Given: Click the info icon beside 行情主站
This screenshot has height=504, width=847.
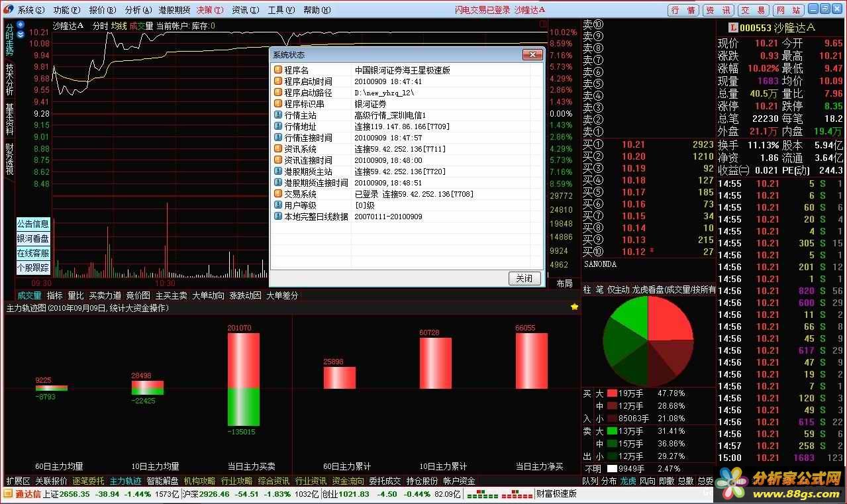Looking at the screenshot, I should (278, 115).
